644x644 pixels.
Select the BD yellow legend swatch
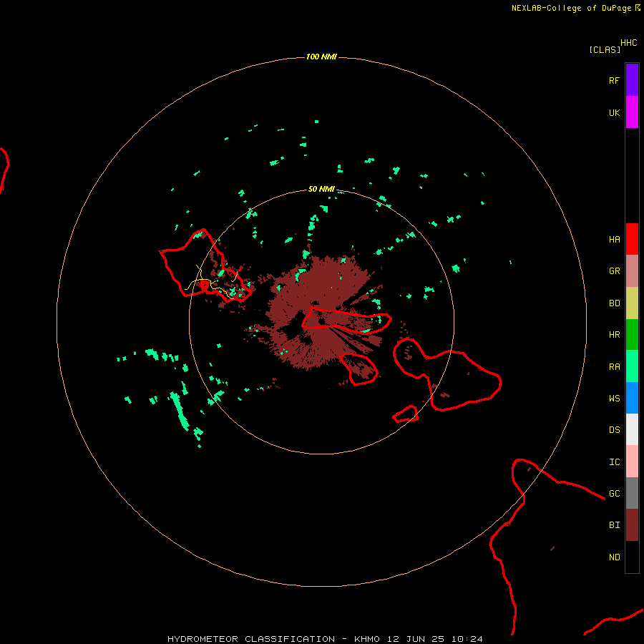632,303
